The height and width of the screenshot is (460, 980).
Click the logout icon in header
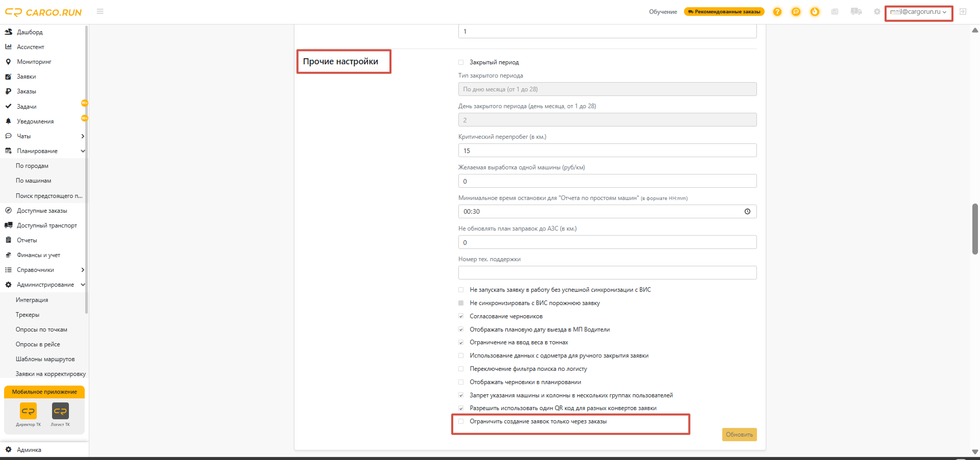tap(963, 12)
